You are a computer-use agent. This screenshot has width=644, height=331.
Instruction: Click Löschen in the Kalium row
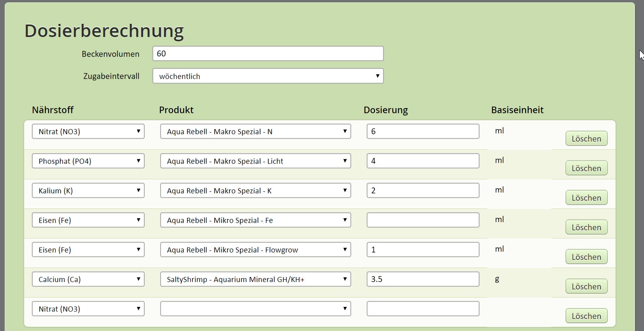tap(586, 198)
